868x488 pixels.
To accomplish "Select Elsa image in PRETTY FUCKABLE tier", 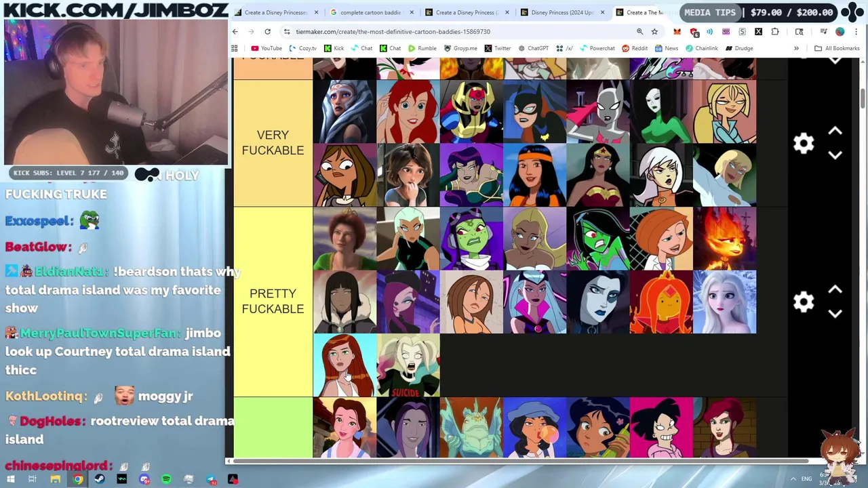I will pyautogui.click(x=724, y=302).
